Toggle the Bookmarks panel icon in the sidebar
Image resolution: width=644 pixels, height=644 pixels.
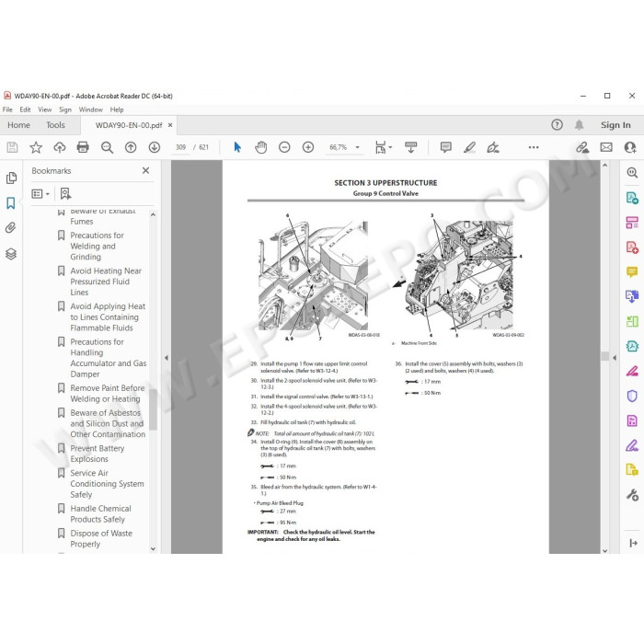coord(11,203)
